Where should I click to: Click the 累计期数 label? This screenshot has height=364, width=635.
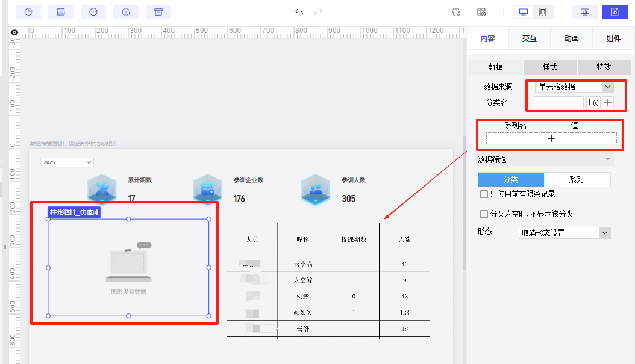click(140, 180)
